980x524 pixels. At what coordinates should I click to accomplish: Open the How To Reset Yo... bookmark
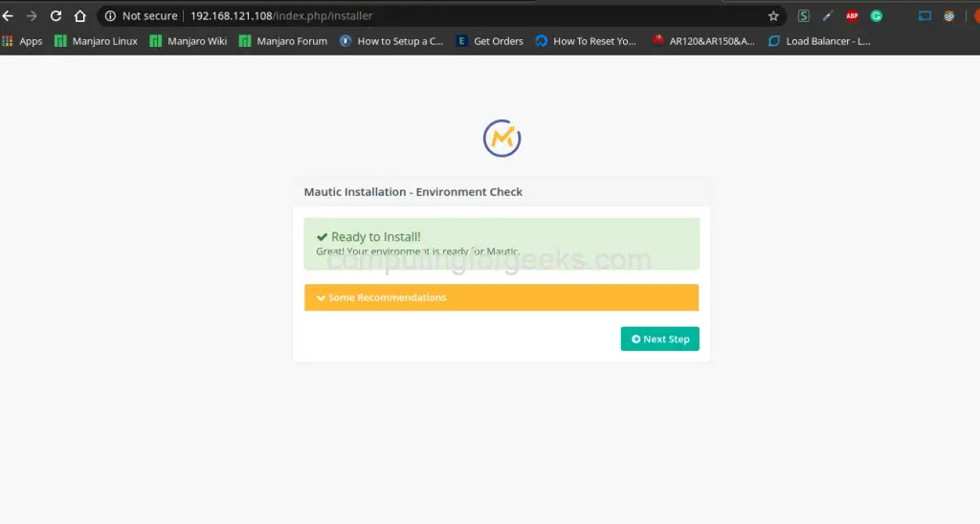click(586, 41)
